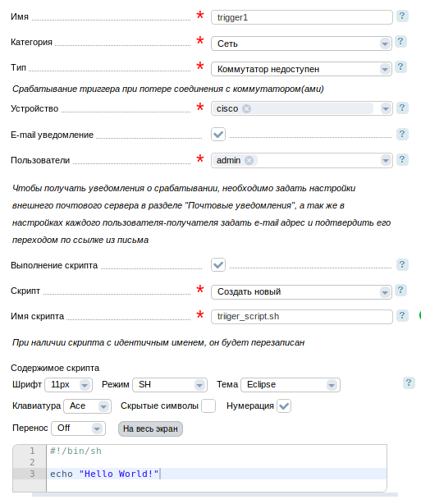Disable E-mail уведомление checkbox
This screenshot has width=421, height=504.
[x=218, y=135]
